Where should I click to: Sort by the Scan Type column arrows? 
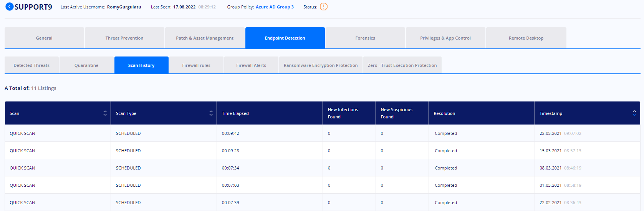coord(211,113)
